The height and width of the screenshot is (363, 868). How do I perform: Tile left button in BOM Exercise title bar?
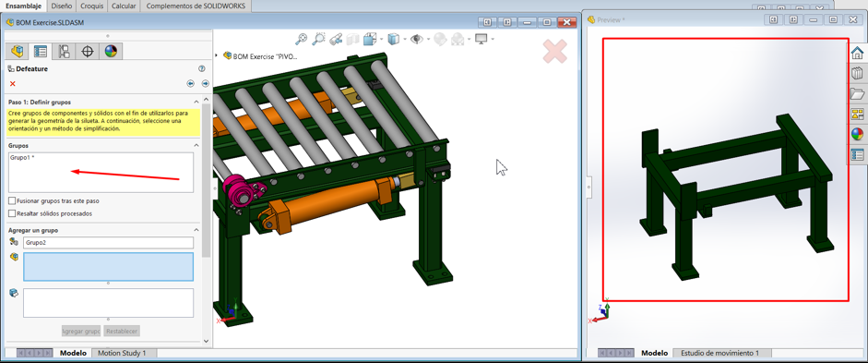[487, 22]
